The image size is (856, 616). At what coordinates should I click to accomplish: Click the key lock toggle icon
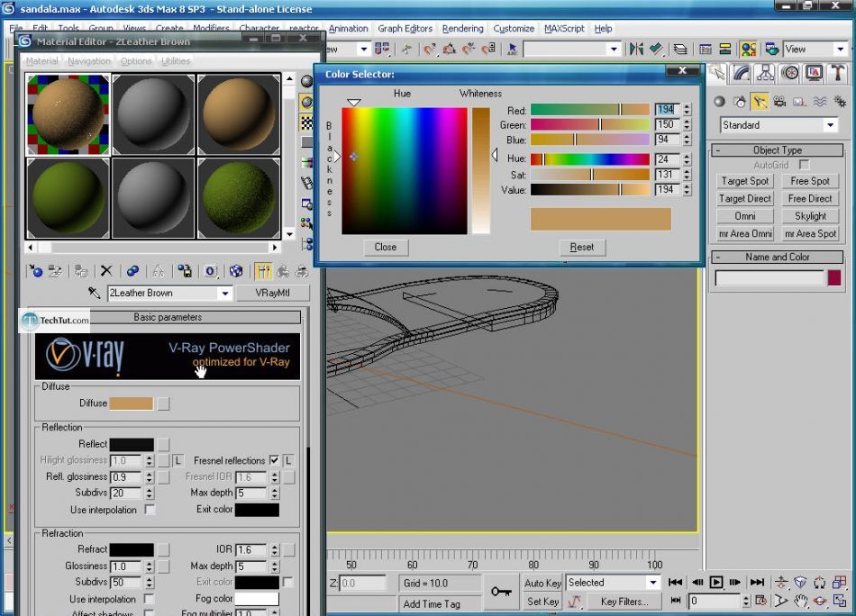pyautogui.click(x=501, y=592)
